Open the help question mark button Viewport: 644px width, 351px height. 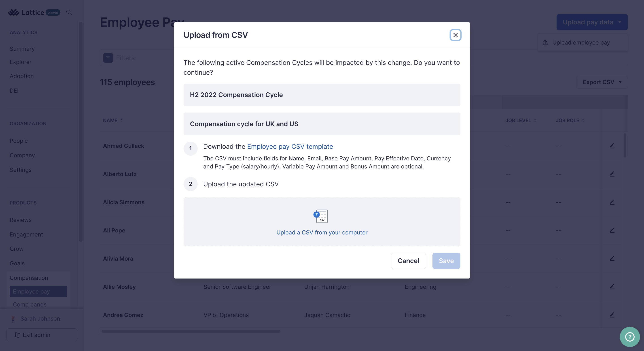coord(629,337)
